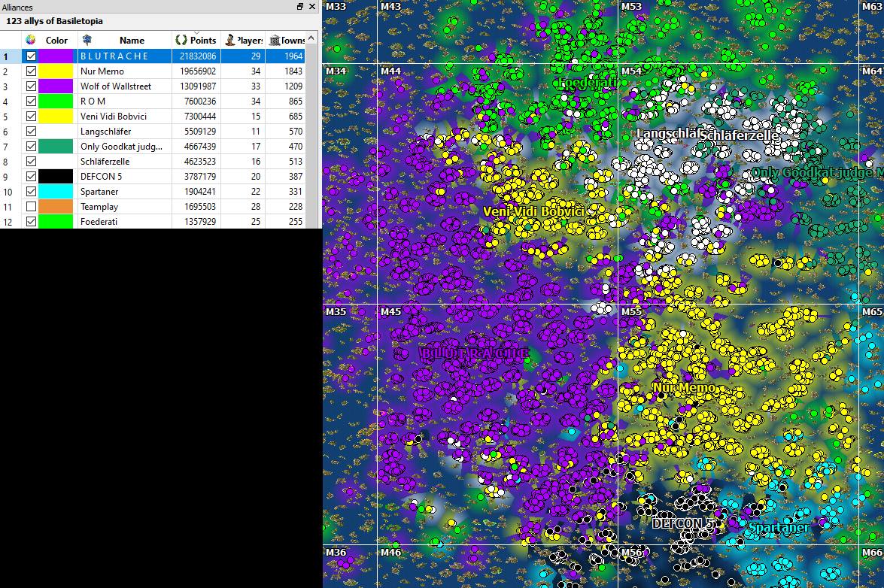Close the Alliances panel
This screenshot has width=884, height=588.
pyautogui.click(x=313, y=7)
